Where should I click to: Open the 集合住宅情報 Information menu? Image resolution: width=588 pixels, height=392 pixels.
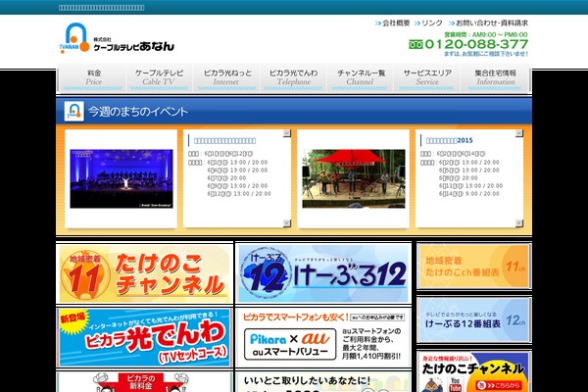pyautogui.click(x=495, y=78)
